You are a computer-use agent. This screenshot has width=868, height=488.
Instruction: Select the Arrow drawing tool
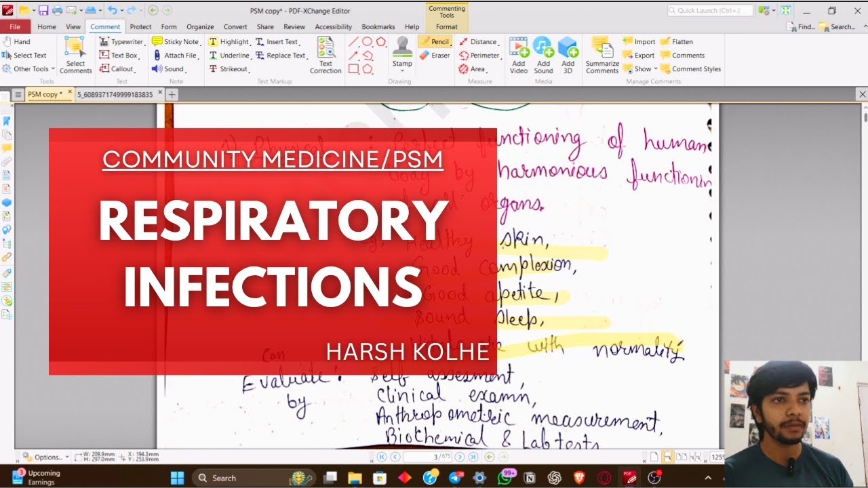(353, 55)
